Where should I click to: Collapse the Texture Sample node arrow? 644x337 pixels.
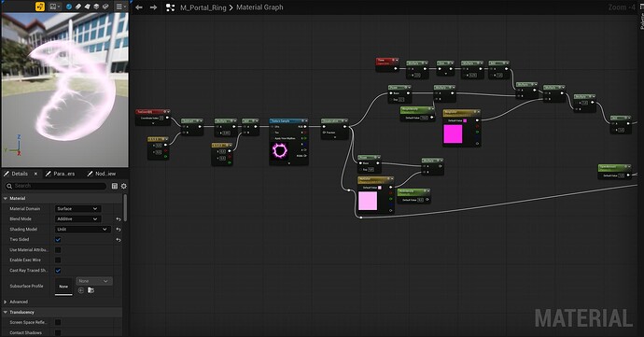tap(306, 120)
